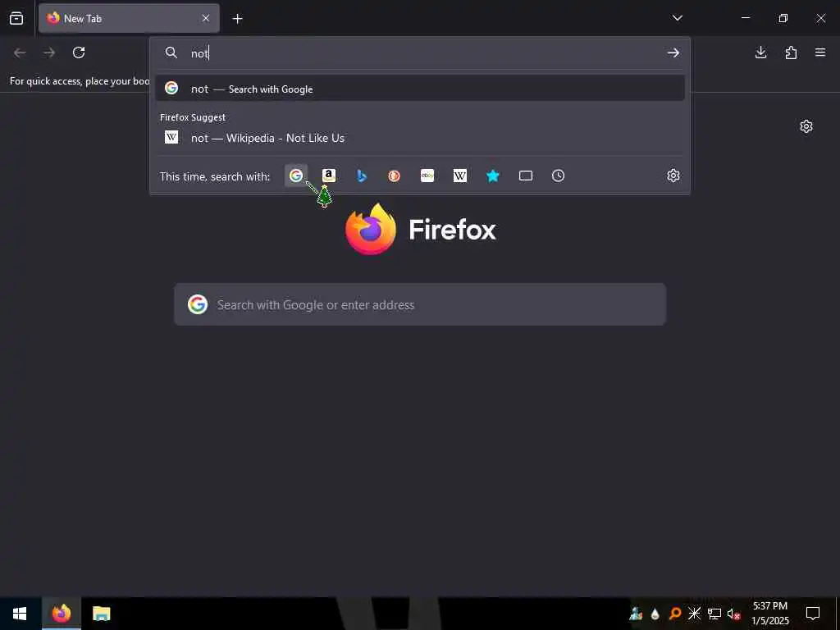Viewport: 840px width, 630px height.
Task: Open the Downloads panel
Action: click(760, 52)
